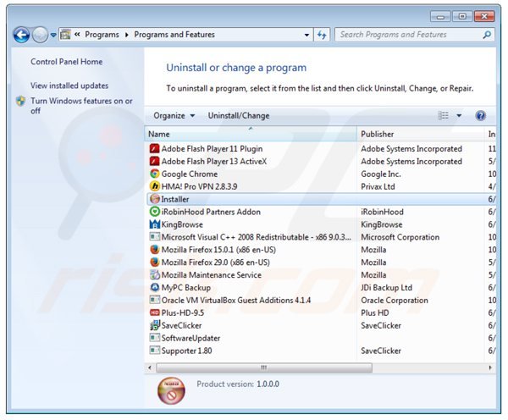
Task: Click the Google Chrome icon in list
Action: point(154,174)
